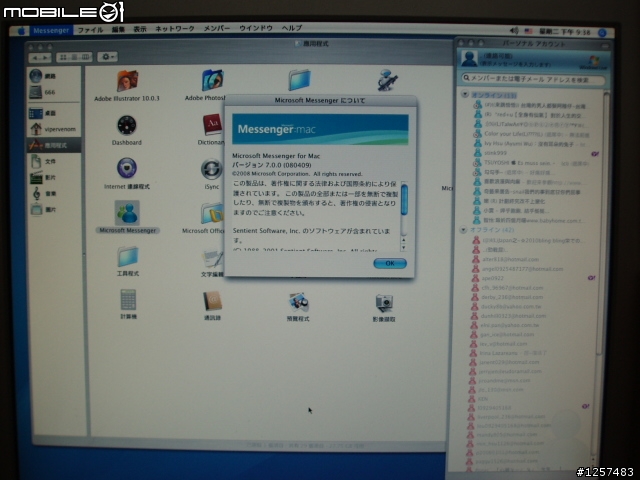Open the 影像擷取 image capture icon
640x480 pixels.
click(x=384, y=304)
